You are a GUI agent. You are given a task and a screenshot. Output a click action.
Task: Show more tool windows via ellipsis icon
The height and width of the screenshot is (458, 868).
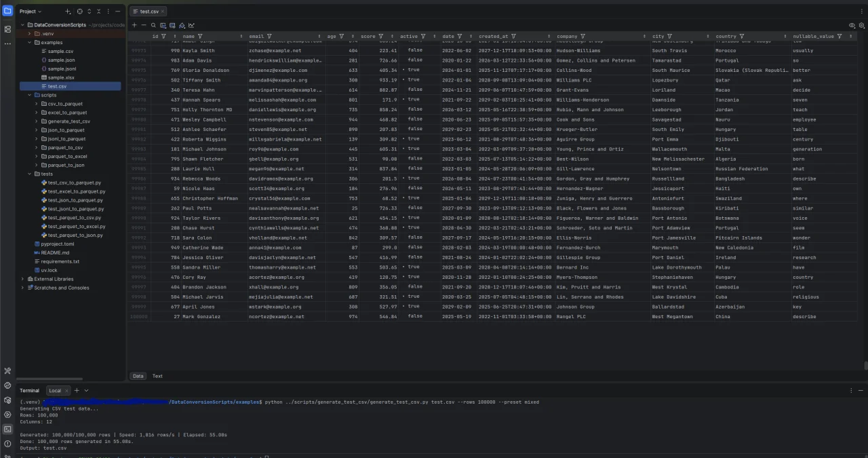(x=7, y=43)
